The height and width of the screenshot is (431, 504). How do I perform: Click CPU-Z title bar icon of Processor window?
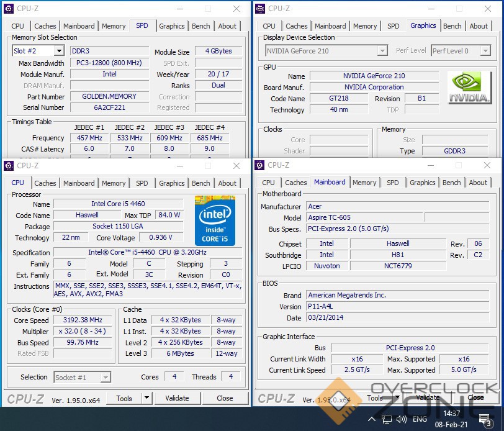pyautogui.click(x=9, y=166)
